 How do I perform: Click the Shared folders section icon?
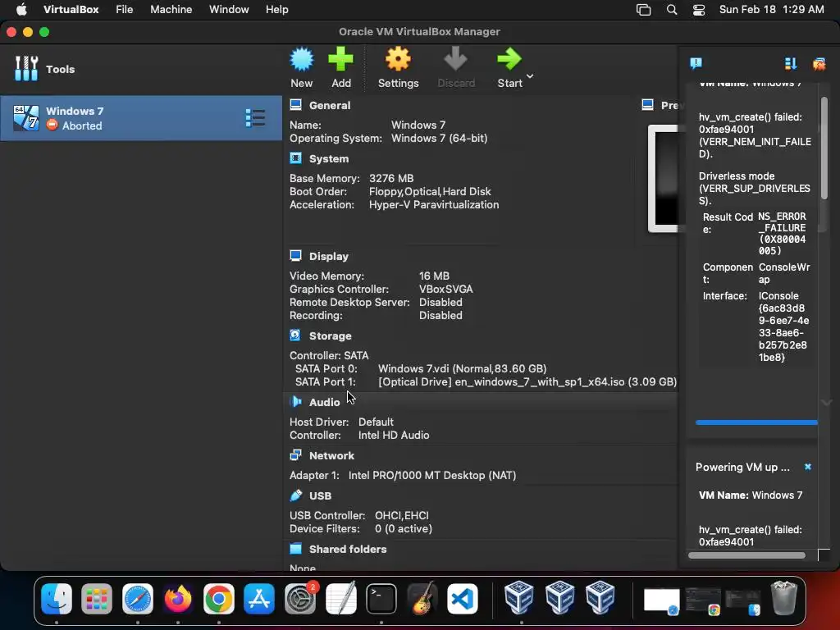pos(295,549)
